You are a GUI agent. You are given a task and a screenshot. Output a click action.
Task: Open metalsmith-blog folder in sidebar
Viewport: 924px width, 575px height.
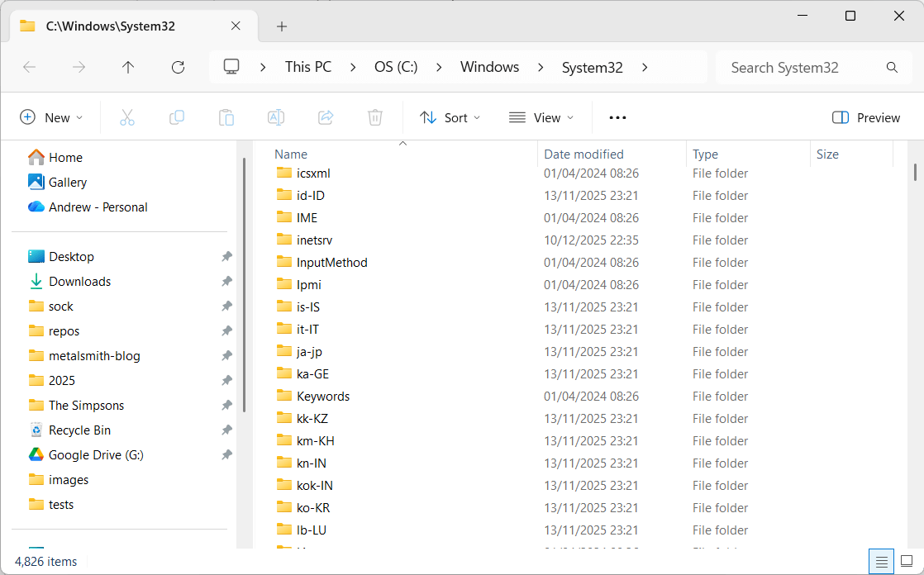pyautogui.click(x=84, y=356)
